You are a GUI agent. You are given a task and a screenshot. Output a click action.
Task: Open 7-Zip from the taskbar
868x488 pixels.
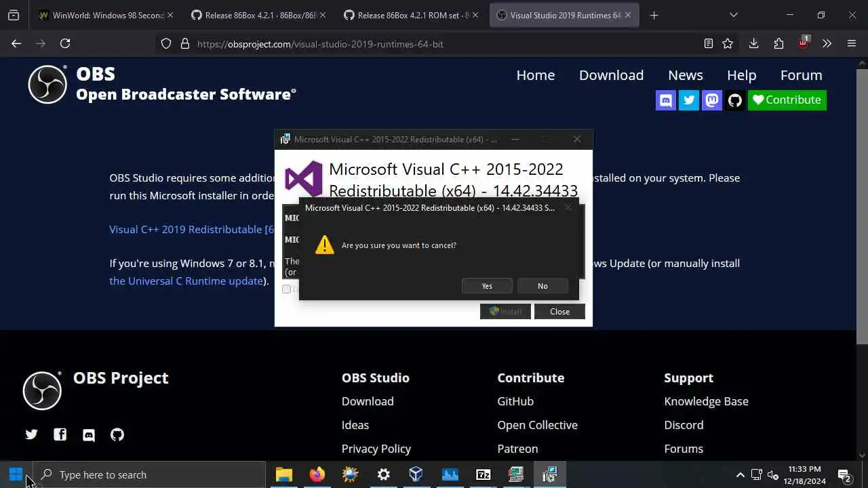(483, 474)
